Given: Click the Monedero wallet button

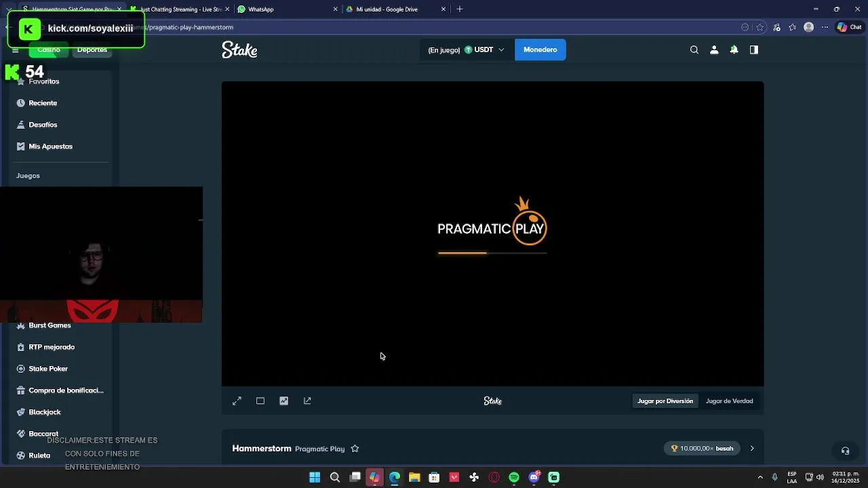Looking at the screenshot, I should pyautogui.click(x=540, y=49).
